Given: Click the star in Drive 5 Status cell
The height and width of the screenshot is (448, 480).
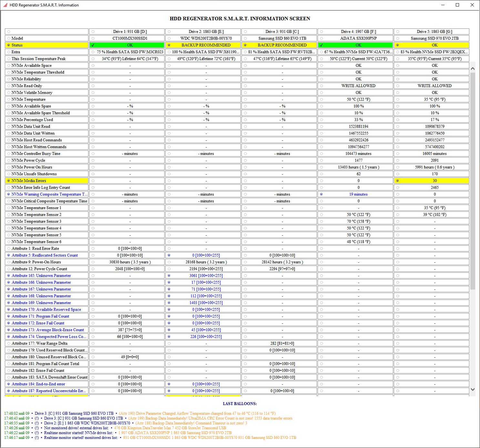Looking at the screenshot, I should point(398,45).
